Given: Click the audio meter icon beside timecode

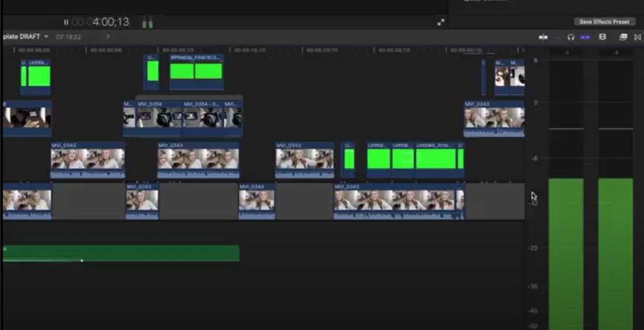Looking at the screenshot, I should 147,23.
